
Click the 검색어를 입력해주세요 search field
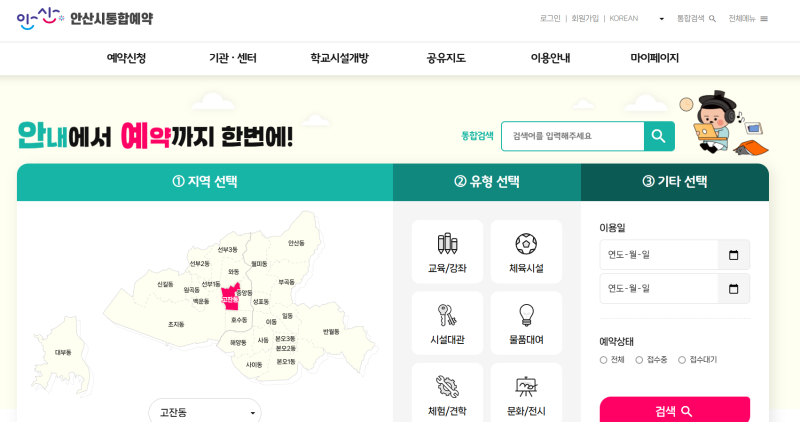click(x=573, y=136)
